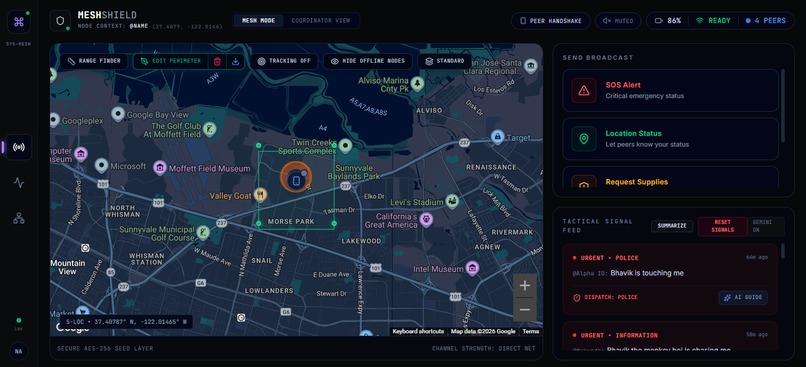
Task: Click the MeshShield shield logo icon
Action: point(61,21)
